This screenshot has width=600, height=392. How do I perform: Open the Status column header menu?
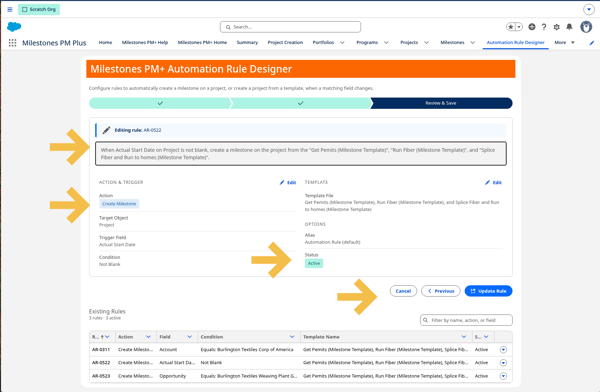point(486,337)
